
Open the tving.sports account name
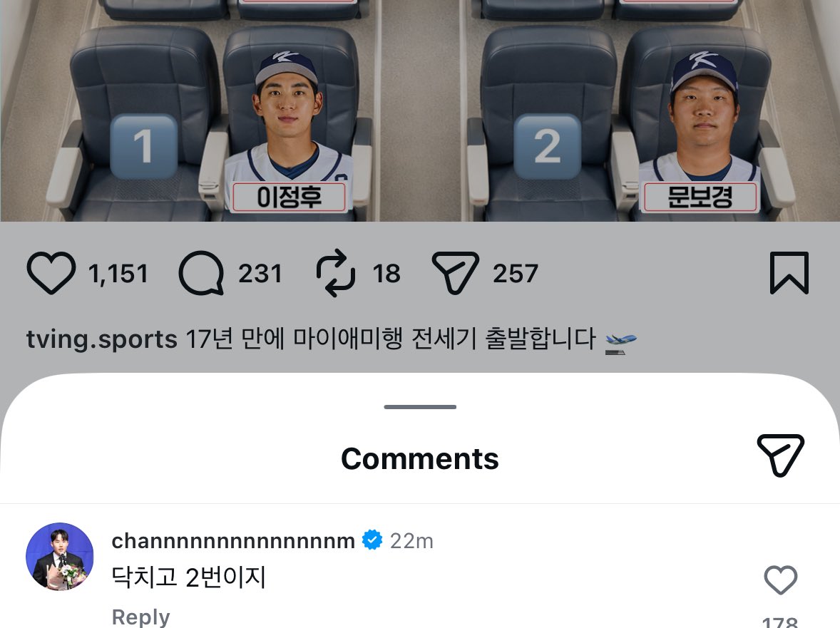click(x=102, y=339)
